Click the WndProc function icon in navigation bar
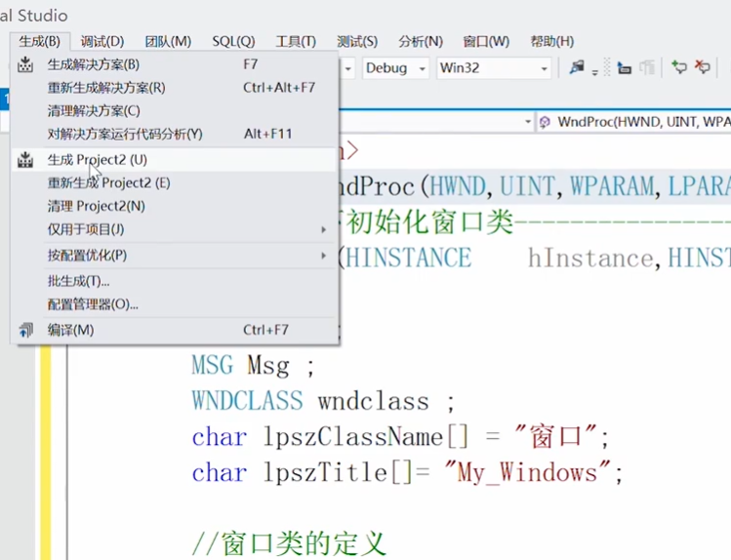731x560 pixels. 544,123
